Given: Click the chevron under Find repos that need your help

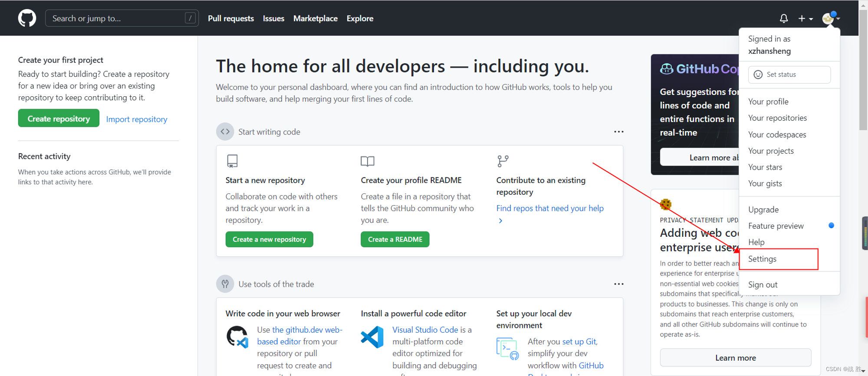Looking at the screenshot, I should coord(500,221).
